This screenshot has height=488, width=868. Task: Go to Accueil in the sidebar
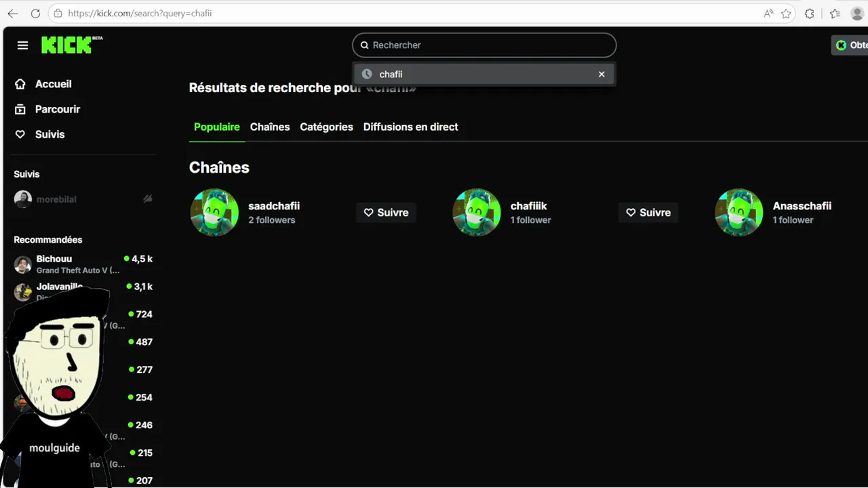(x=53, y=84)
